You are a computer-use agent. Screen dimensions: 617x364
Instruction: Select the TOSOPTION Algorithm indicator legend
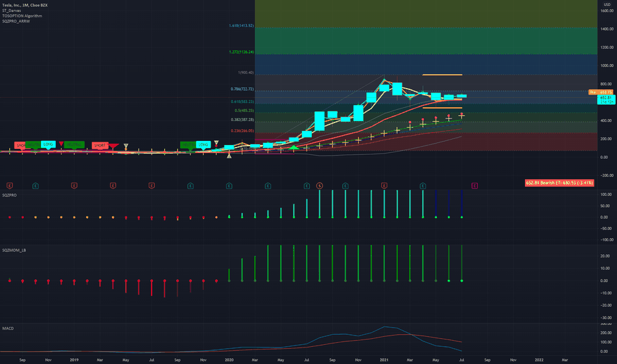point(22,16)
